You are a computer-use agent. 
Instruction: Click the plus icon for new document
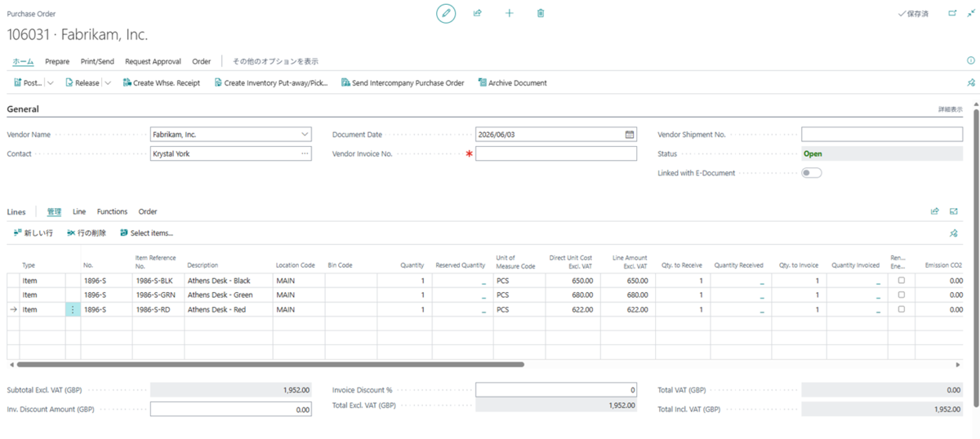(509, 13)
